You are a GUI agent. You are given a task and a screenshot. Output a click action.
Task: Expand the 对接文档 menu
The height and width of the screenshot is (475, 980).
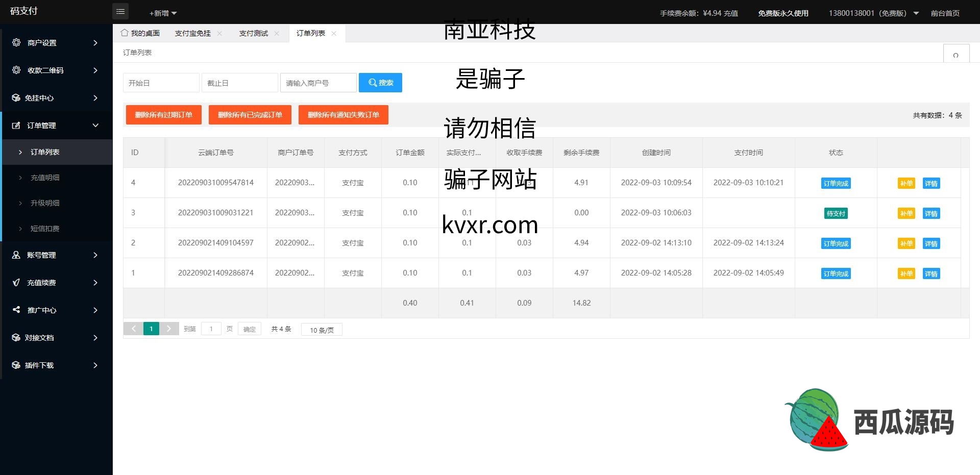coord(95,338)
